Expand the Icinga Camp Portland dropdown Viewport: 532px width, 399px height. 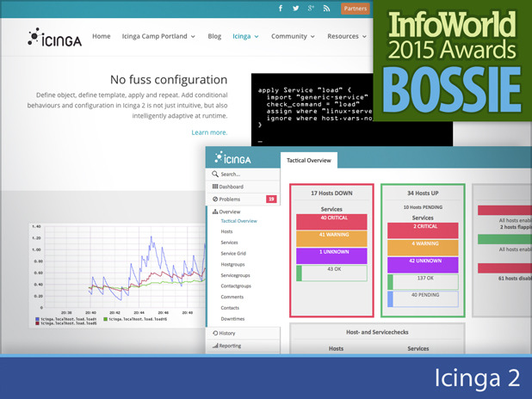[x=158, y=36]
